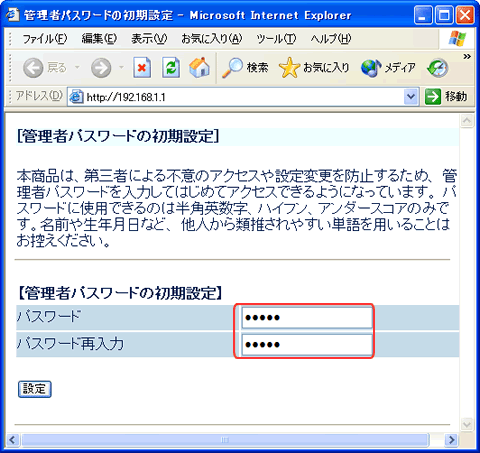
Task: Click the IE icon in the title bar
Action: coord(13,15)
